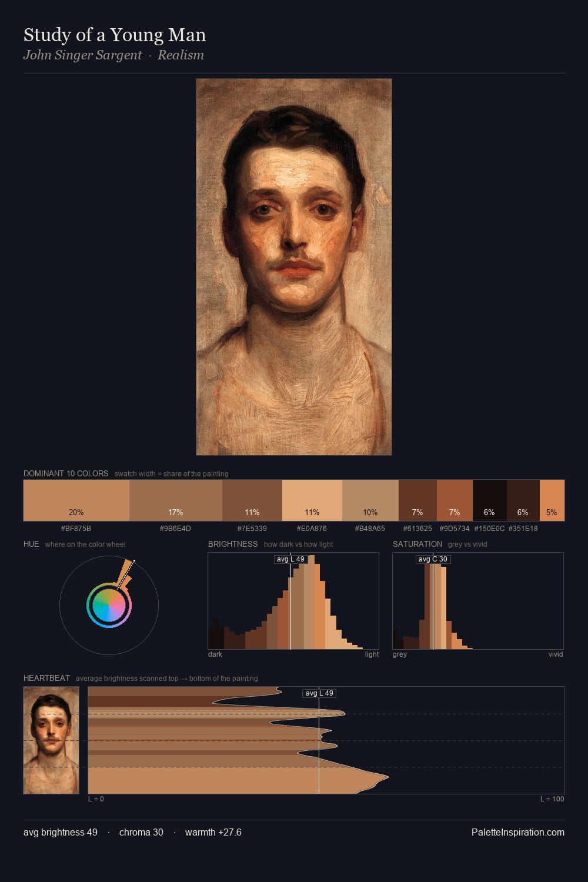Viewport: 588px width, 882px height.
Task: Select the near-black #150E0C swatch
Action: pyautogui.click(x=489, y=500)
